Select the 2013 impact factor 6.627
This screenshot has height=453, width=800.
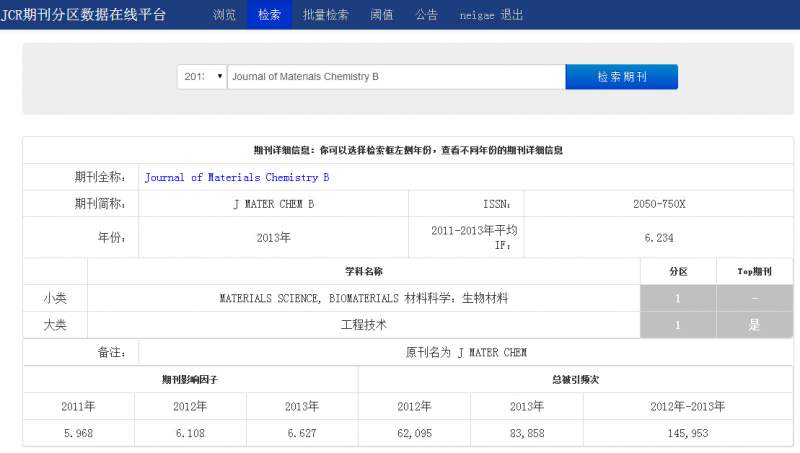point(302,433)
